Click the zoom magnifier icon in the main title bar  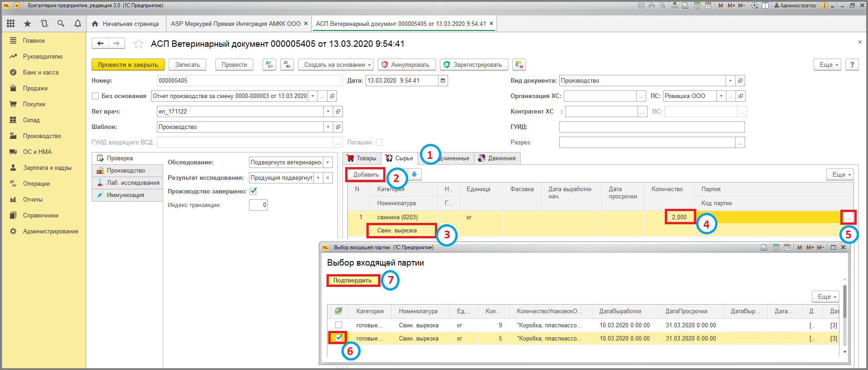755,5
